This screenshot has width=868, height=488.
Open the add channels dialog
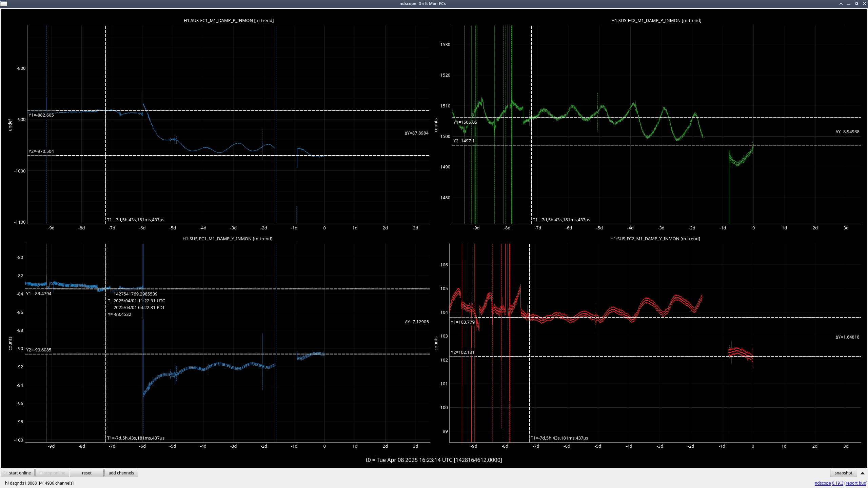(121, 473)
